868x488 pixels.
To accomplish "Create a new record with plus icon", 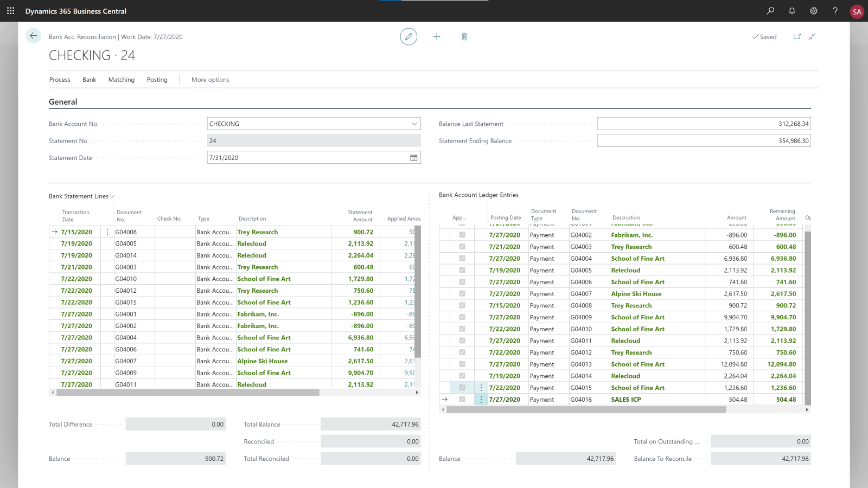I will click(437, 36).
